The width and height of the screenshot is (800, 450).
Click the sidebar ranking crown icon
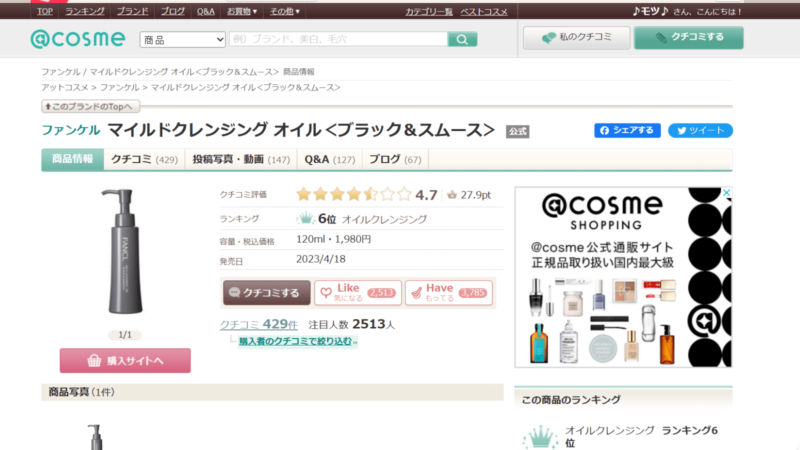(x=540, y=438)
